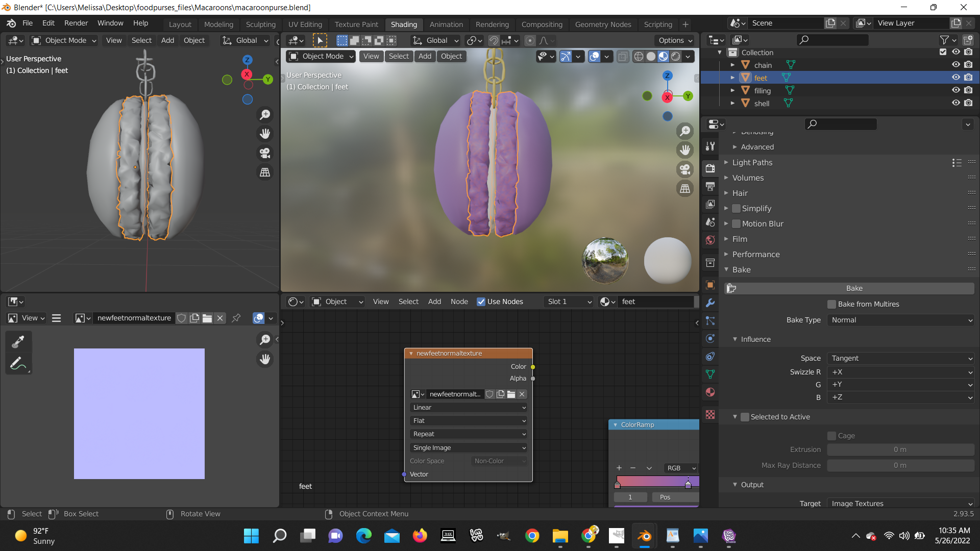The height and width of the screenshot is (551, 980).
Task: Open the File menu
Action: coord(28,23)
